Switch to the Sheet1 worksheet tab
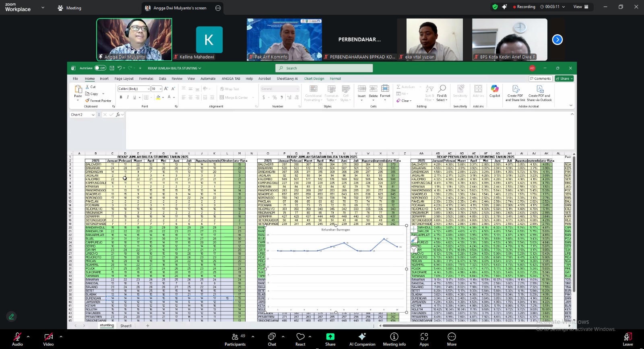Image resolution: width=644 pixels, height=349 pixels. 126,326
